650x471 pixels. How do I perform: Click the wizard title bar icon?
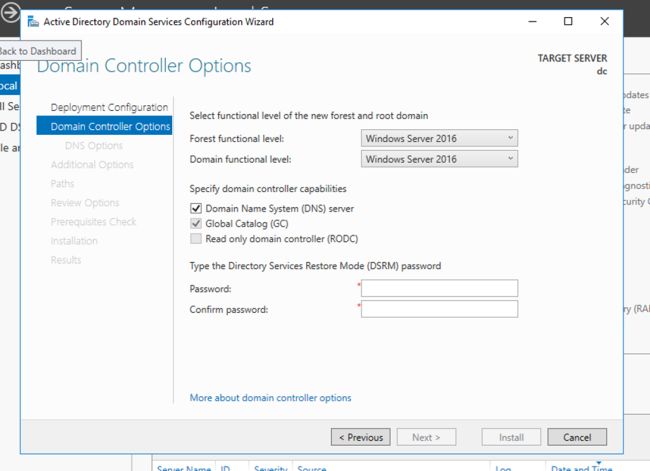33,22
